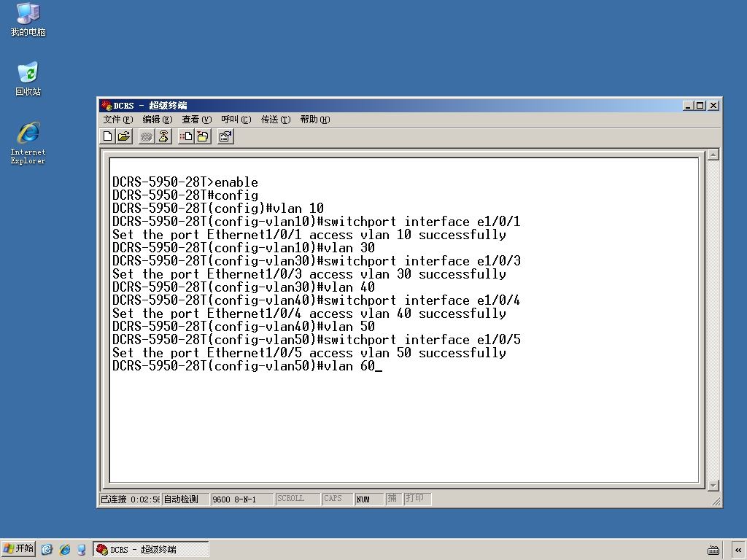Viewport: 747px width, 560px height.
Task: Click the switchport interface e1/0/4 line
Action: coord(317,300)
